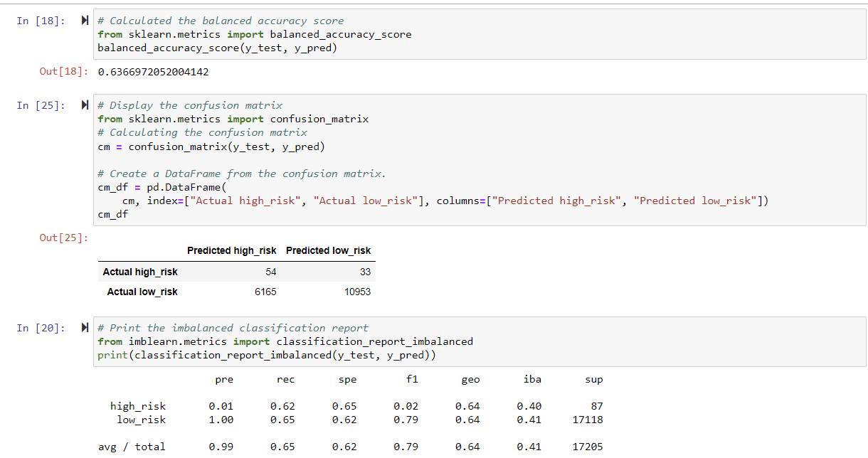Click inside the classification_report_imbalanced code cell
This screenshot has width=868, height=458.
point(480,341)
